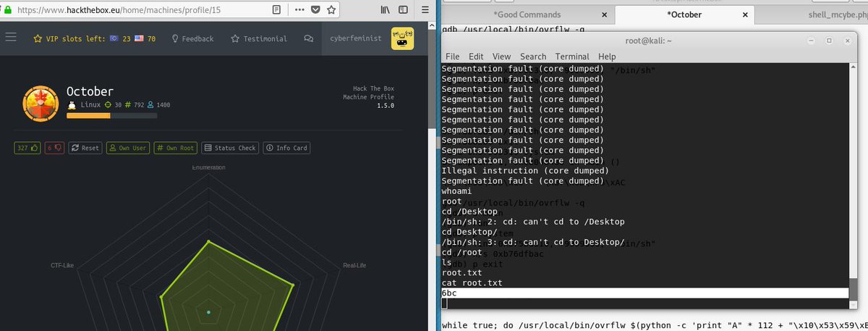This screenshot has height=331, width=868.
Task: Click the US flag VIP slot count
Action: pyautogui.click(x=145, y=39)
